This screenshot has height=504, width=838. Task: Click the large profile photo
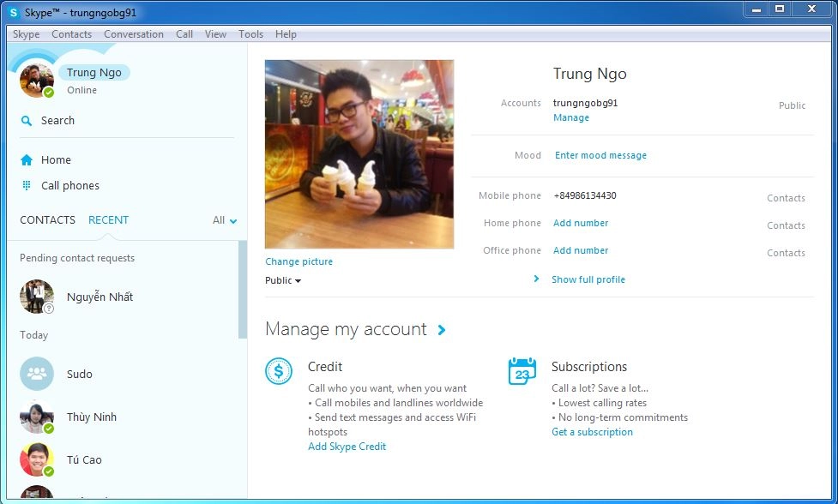point(359,153)
